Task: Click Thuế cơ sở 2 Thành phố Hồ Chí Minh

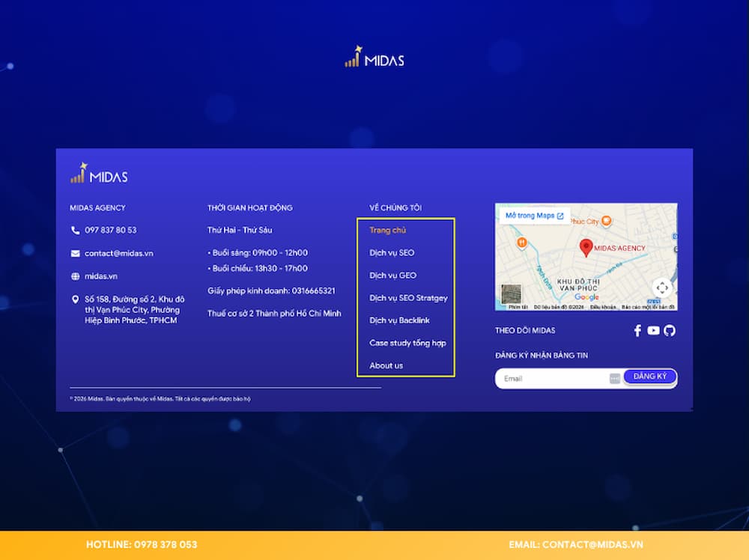Action: [x=274, y=314]
